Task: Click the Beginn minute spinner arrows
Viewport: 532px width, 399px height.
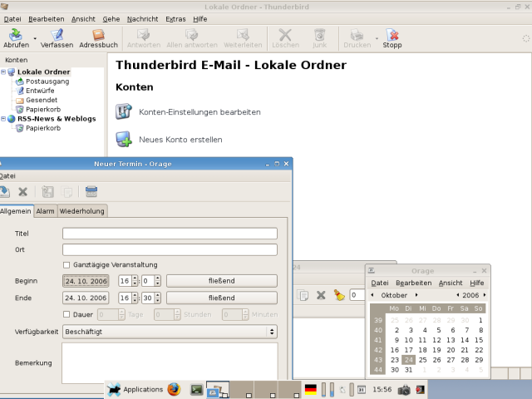Action: pos(157,281)
